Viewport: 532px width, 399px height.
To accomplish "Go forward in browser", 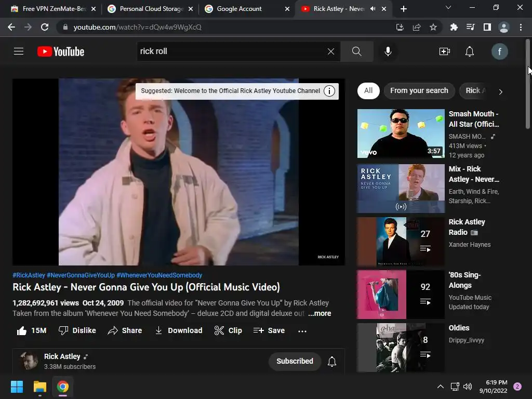I will pyautogui.click(x=28, y=27).
